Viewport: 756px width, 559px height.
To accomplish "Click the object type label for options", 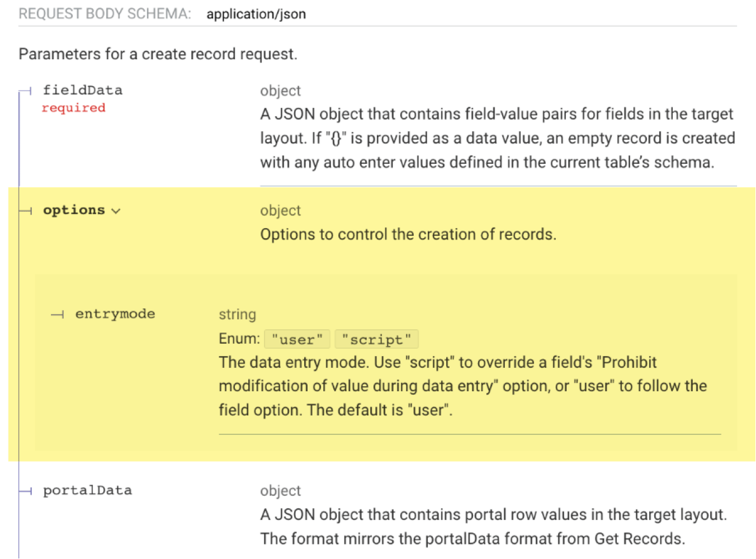I will [281, 211].
